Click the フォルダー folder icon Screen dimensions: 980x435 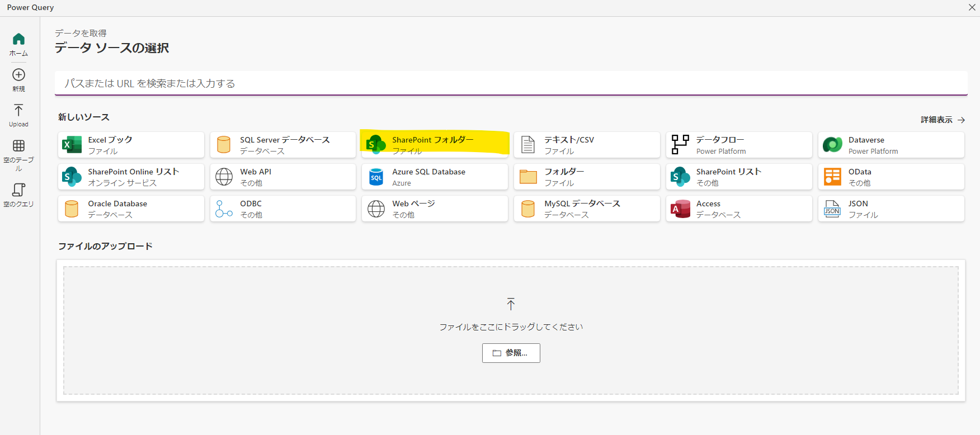pos(528,177)
